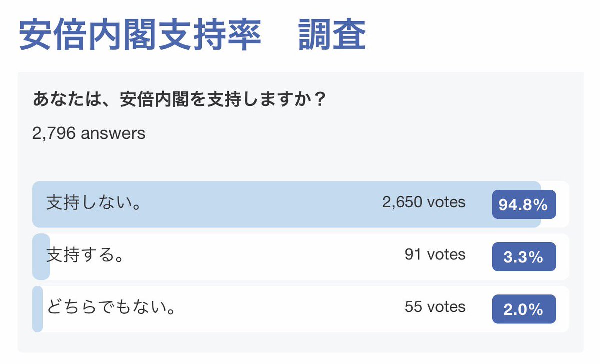This screenshot has width=600, height=364.
Task: Click the 2,650 votes count
Action: click(424, 202)
